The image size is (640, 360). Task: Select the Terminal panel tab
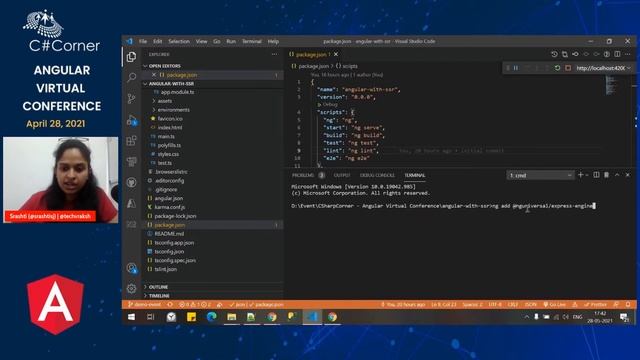tap(415, 175)
